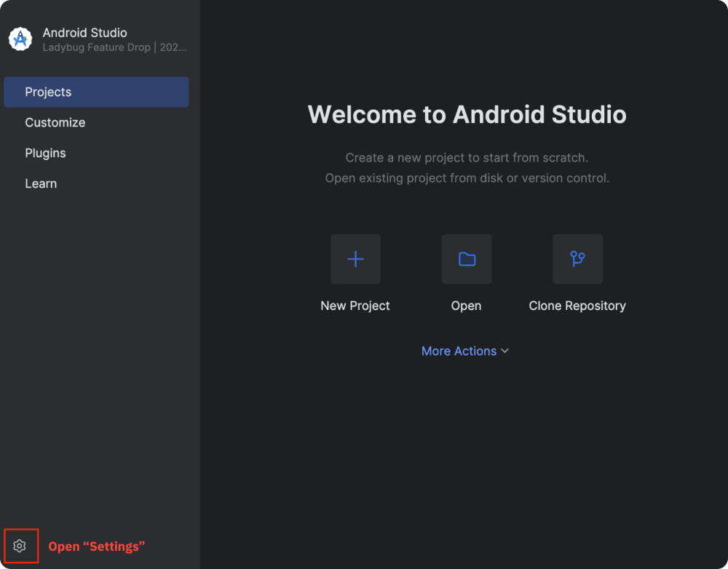Click the Clone Repository label
728x569 pixels.
coord(577,306)
